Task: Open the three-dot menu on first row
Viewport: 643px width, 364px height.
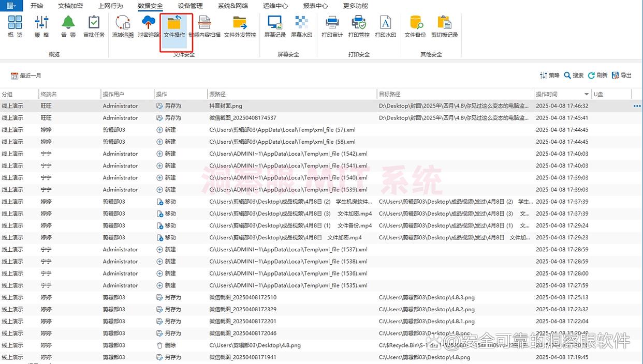Action: tap(637, 106)
